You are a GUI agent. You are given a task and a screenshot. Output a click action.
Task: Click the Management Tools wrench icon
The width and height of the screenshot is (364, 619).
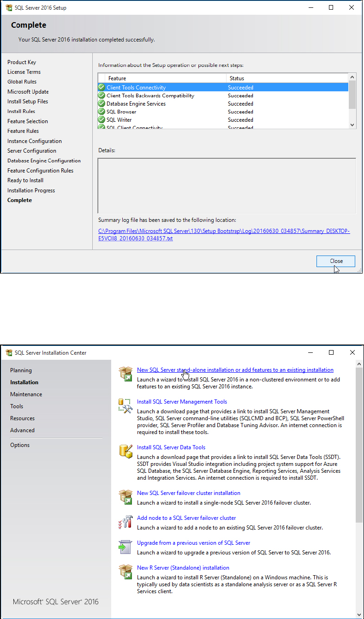pyautogui.click(x=125, y=406)
